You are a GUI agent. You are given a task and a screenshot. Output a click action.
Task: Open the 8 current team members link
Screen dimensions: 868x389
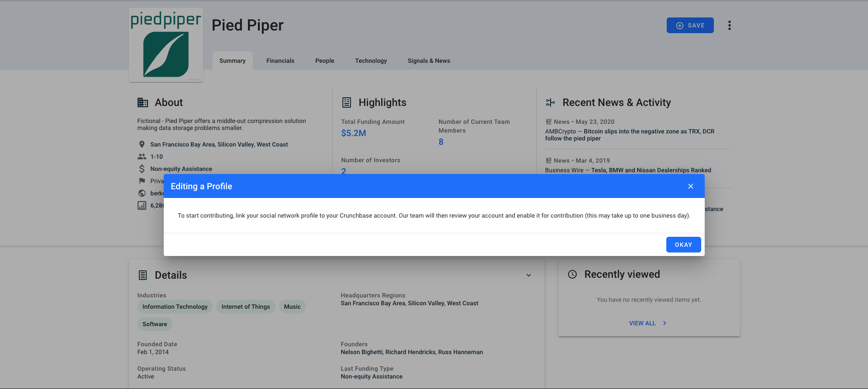point(441,142)
